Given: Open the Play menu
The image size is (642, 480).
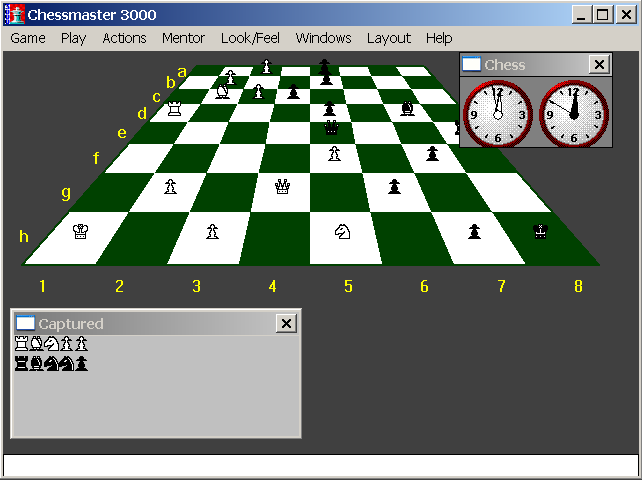Looking at the screenshot, I should (x=74, y=38).
